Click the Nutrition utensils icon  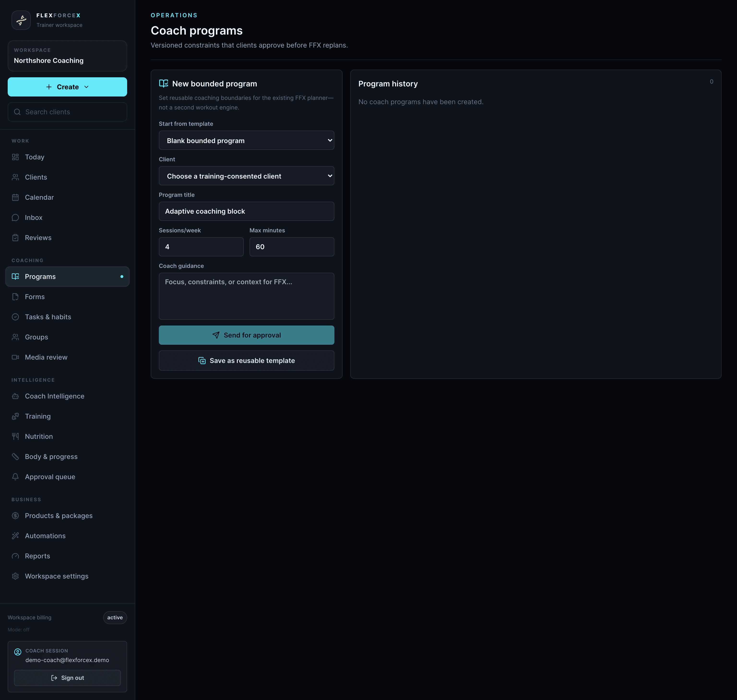(15, 437)
